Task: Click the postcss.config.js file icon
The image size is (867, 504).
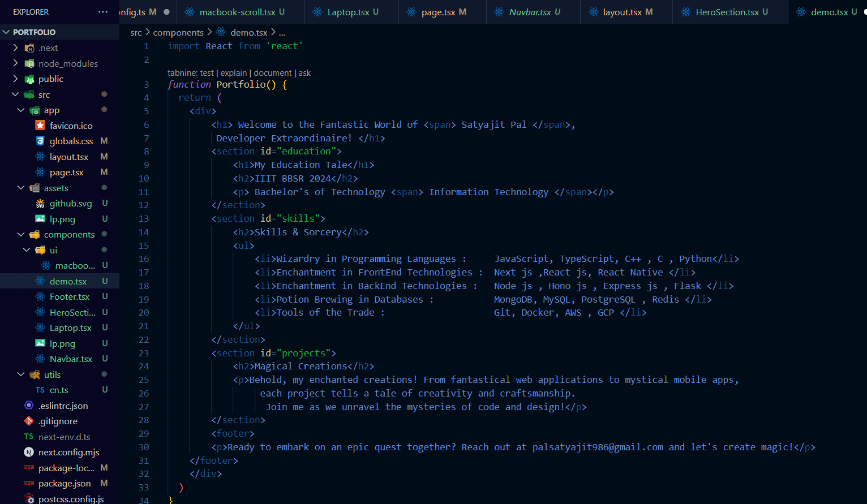Action: tap(29, 499)
